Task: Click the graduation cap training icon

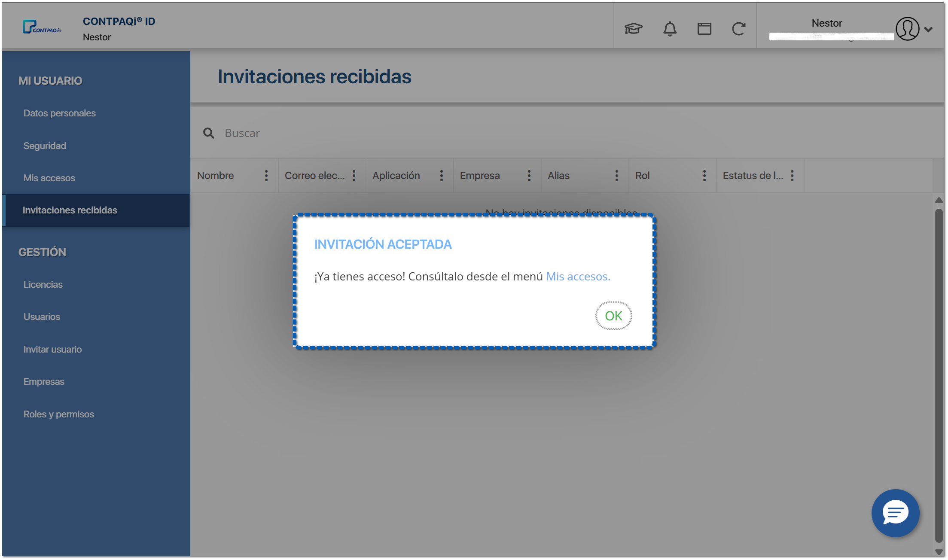Action: pos(633,29)
